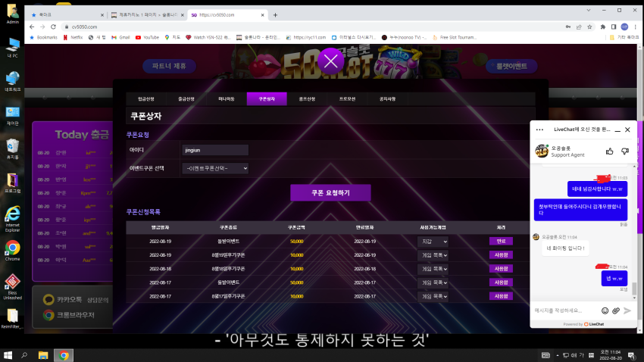Click the thumbs down icon in LiveChat
644x362 pixels.
(625, 151)
